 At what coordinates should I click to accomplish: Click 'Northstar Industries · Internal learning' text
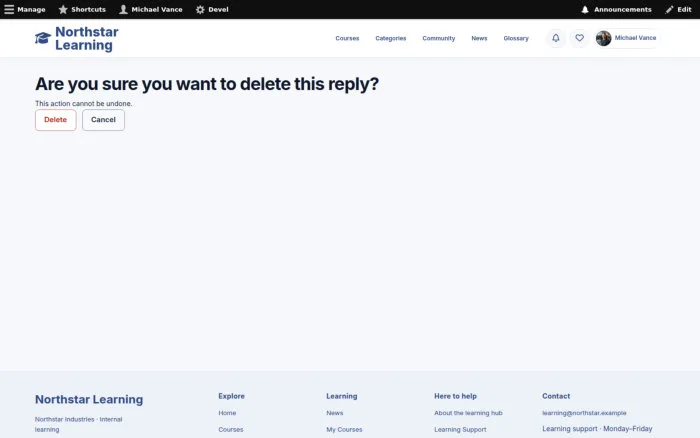pos(79,424)
